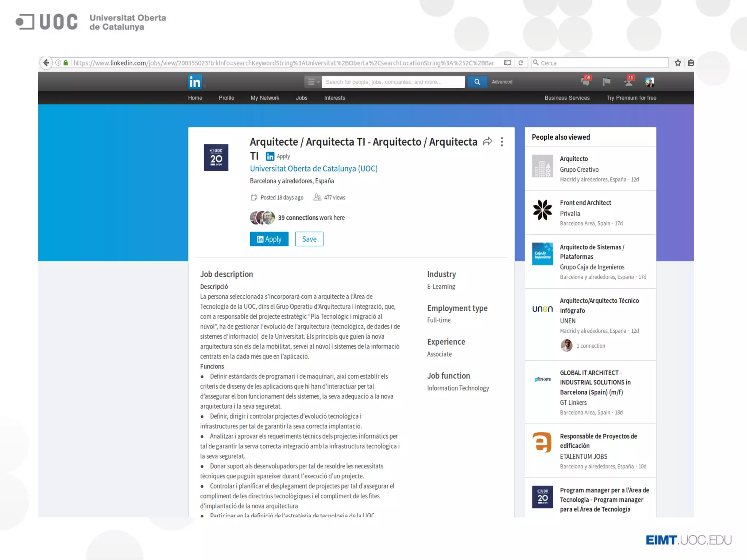Open the Jobs menu item
This screenshot has height=560, width=747.
click(x=301, y=98)
